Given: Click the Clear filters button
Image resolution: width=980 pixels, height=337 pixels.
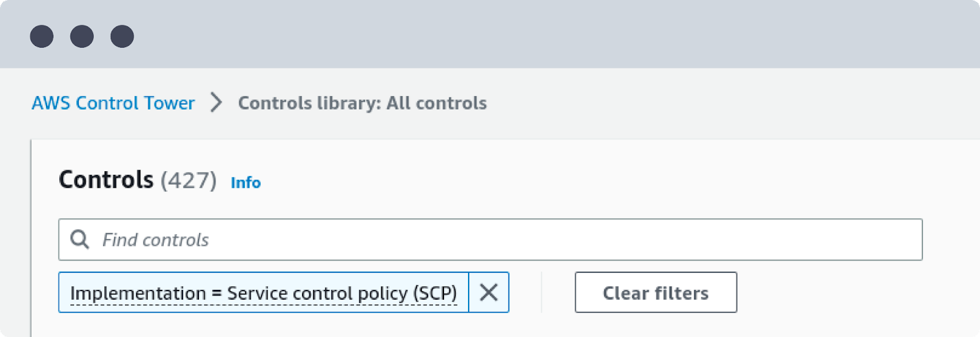Looking at the screenshot, I should click(x=656, y=292).
